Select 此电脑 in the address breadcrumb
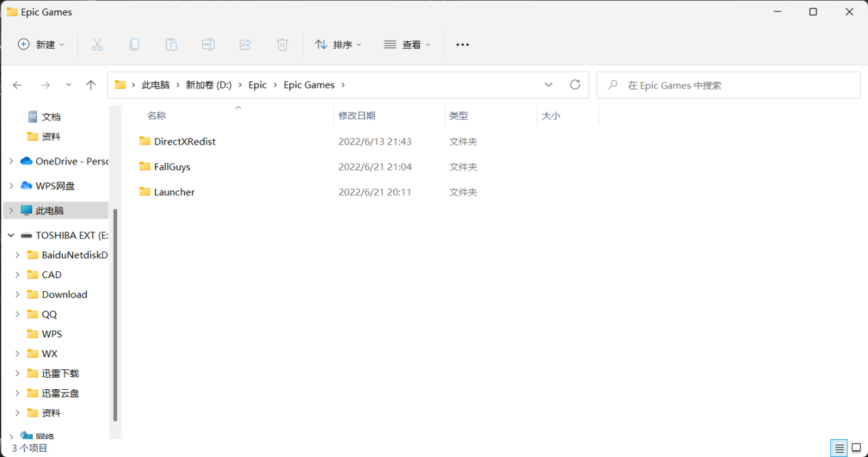This screenshot has height=457, width=868. pyautogui.click(x=156, y=85)
